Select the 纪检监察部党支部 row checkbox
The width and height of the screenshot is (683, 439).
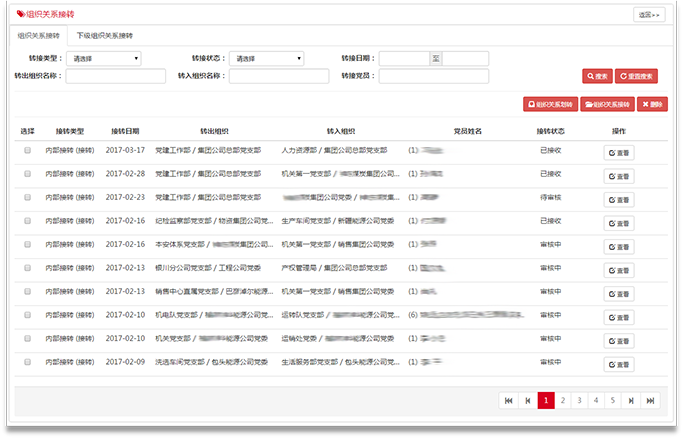pos(27,221)
